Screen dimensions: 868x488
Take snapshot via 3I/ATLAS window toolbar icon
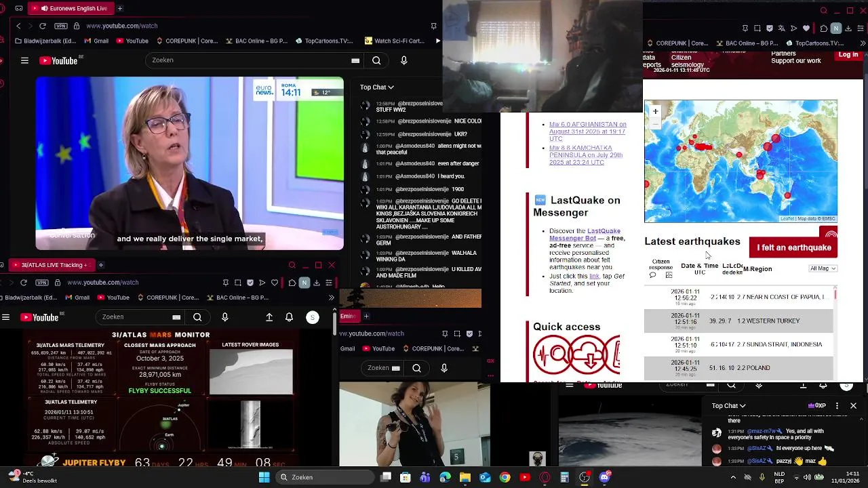pos(238,283)
